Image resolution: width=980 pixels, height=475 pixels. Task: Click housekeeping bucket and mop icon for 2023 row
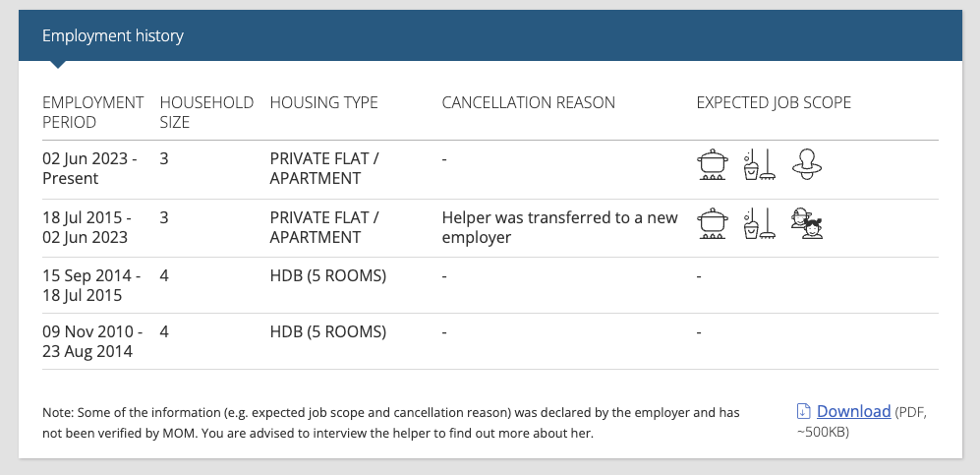pyautogui.click(x=760, y=164)
